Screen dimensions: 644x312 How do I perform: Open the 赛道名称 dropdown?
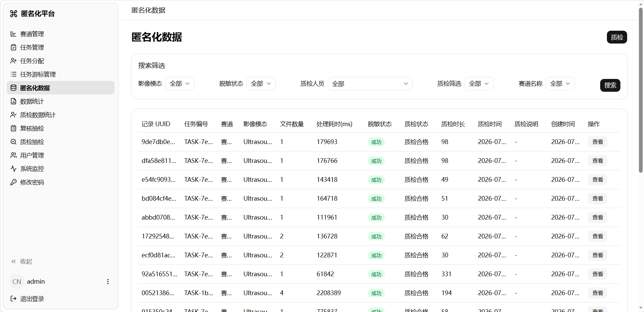[560, 84]
